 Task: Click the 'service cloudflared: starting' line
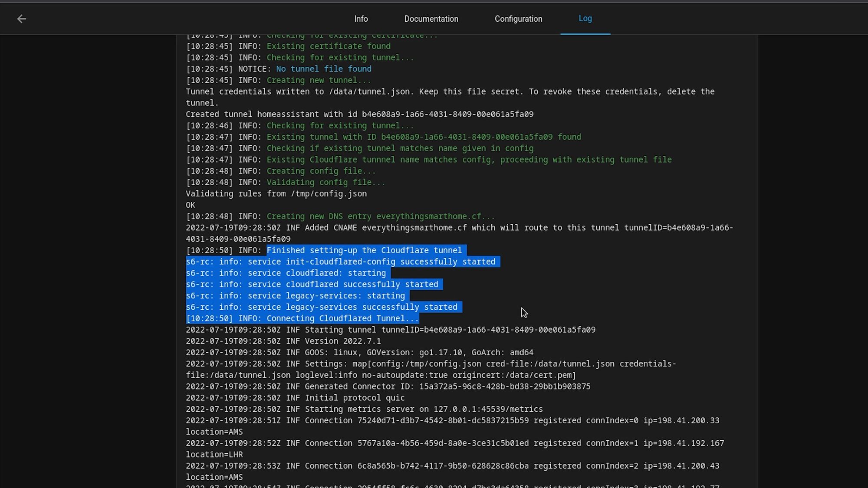coord(286,273)
